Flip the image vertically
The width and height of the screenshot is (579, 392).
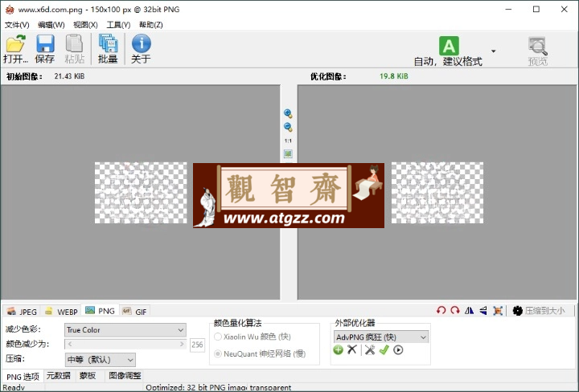point(483,311)
